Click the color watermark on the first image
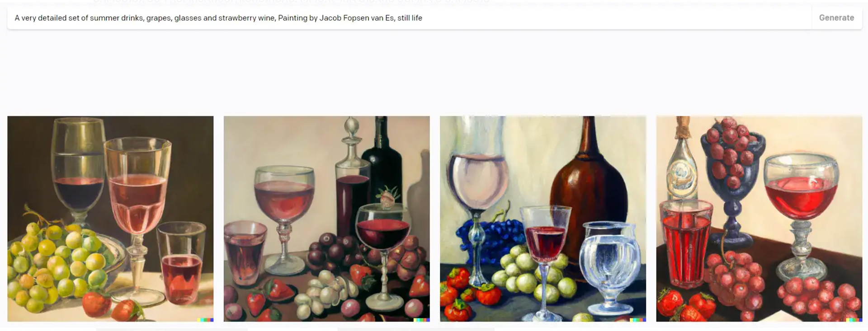The height and width of the screenshot is (331, 868). (x=205, y=320)
